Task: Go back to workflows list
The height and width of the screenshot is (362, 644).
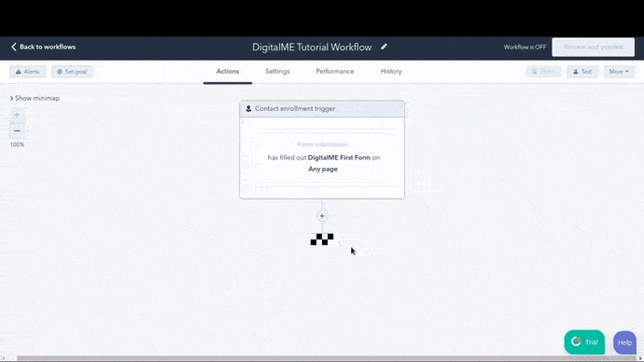Action: 44,47
